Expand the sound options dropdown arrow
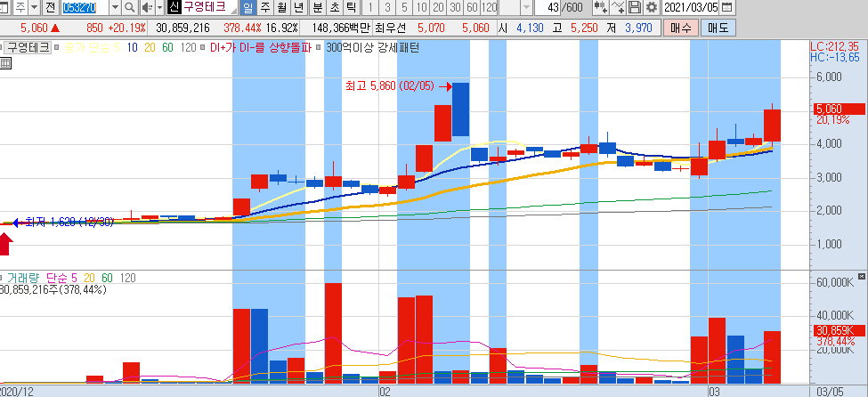Image resolution: width=868 pixels, height=397 pixels. click(159, 8)
